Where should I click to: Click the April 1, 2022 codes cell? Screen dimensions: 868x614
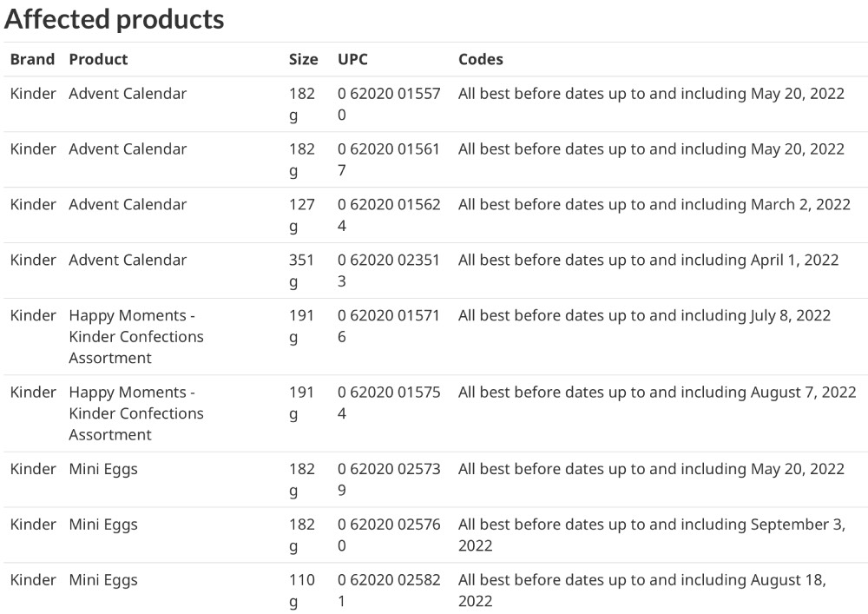pyautogui.click(x=648, y=260)
